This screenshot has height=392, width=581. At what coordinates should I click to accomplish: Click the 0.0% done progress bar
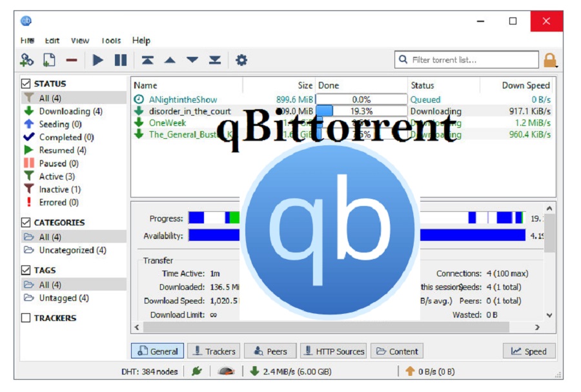pyautogui.click(x=362, y=99)
